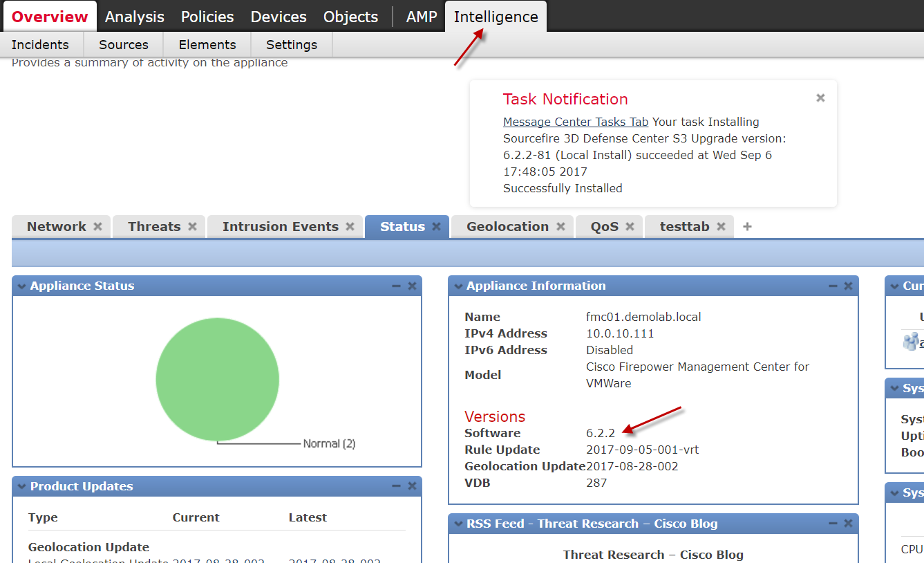Switch to the Network dashboard tab
924x563 pixels.
(57, 227)
